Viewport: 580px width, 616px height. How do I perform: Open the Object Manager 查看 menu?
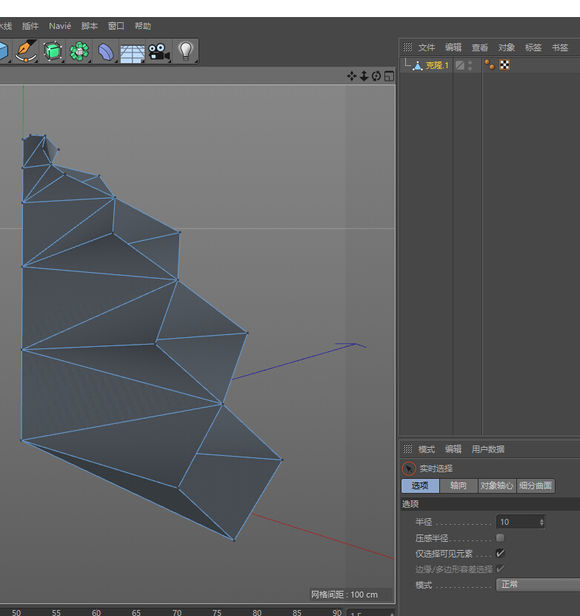(x=480, y=48)
